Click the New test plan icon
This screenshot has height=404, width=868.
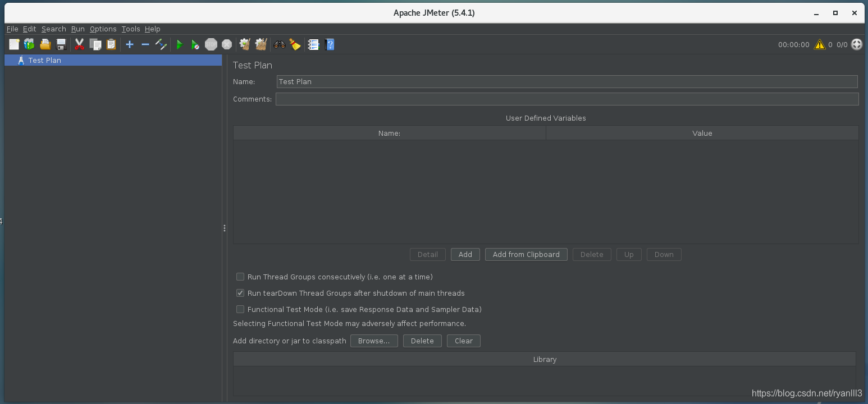click(14, 44)
